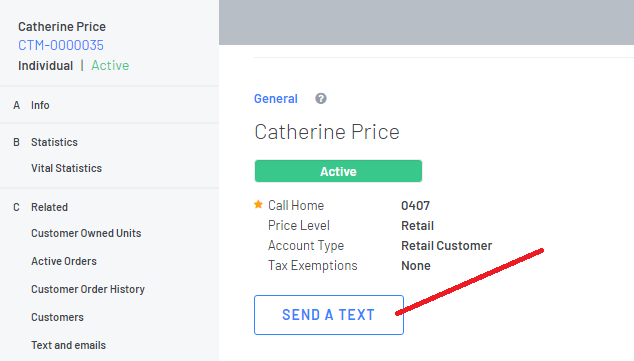Click the Tax Exemptions None value
Viewport: 634px width, 361px height.
point(416,266)
